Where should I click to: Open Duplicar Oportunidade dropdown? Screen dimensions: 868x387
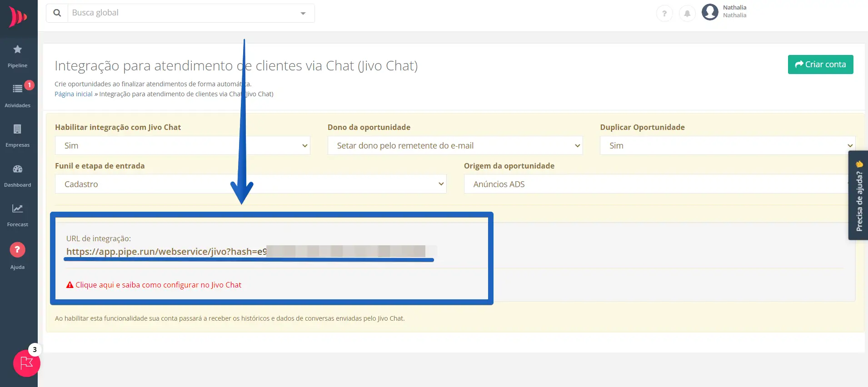(727, 146)
